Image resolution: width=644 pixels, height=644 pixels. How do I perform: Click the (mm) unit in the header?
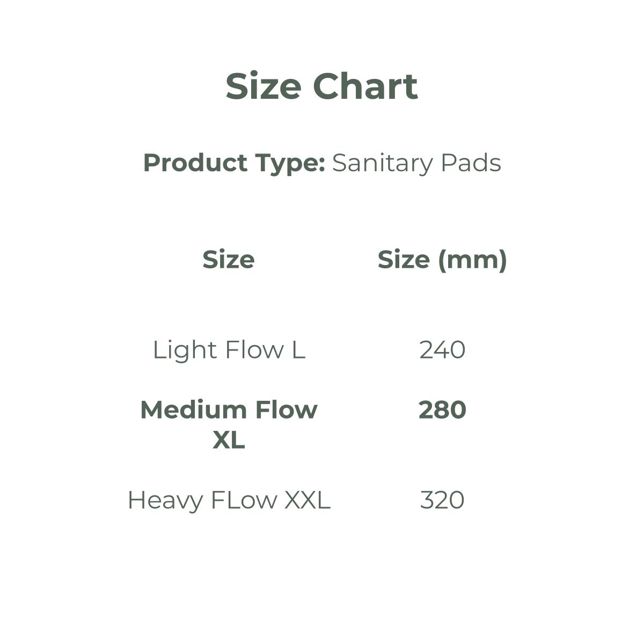[x=473, y=260]
